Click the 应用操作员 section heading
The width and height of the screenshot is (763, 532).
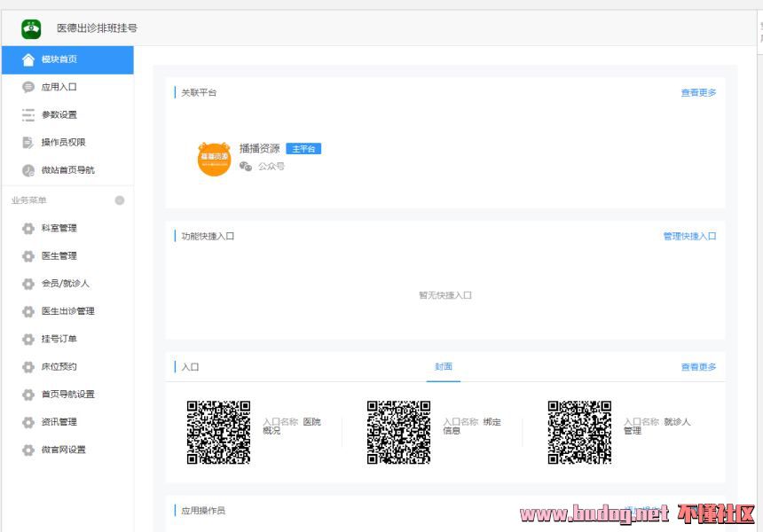(203, 511)
